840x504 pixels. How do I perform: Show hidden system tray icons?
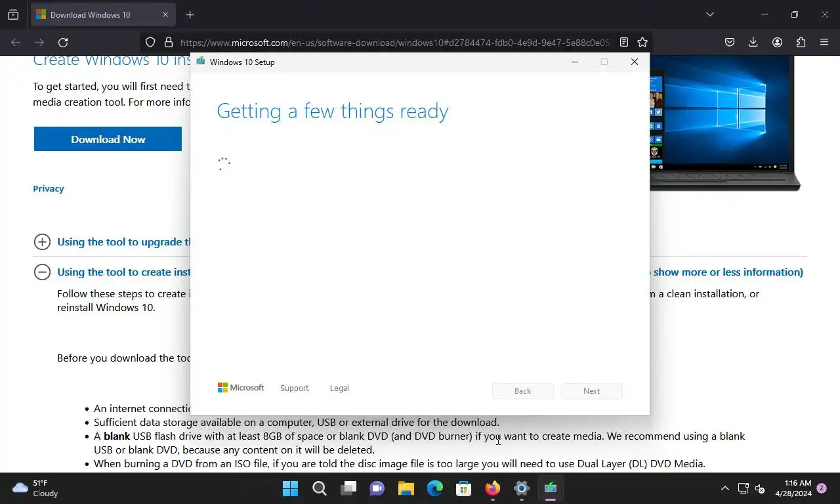(x=724, y=488)
